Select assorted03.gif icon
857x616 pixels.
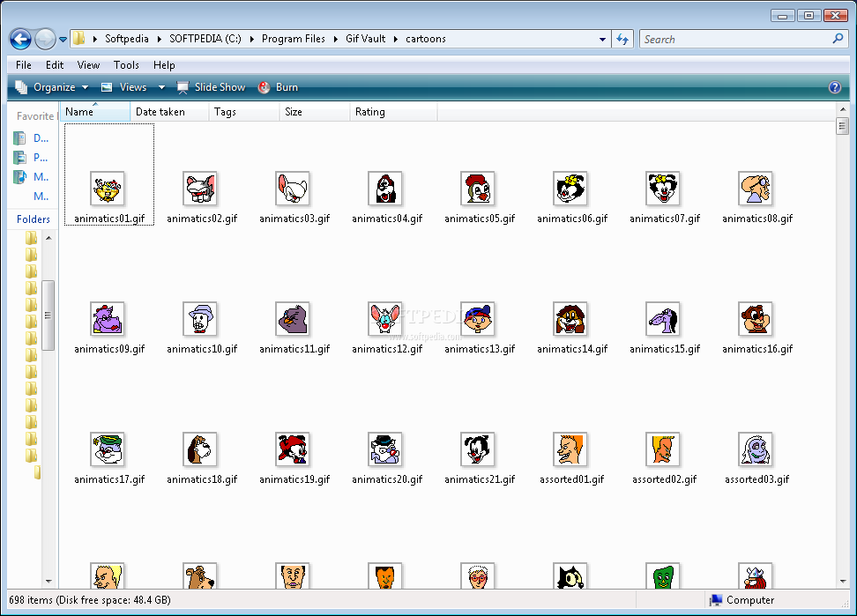click(x=756, y=449)
